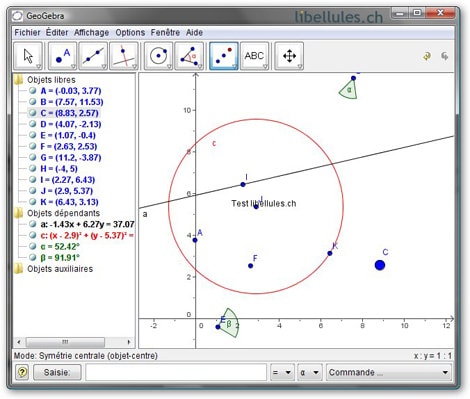Toggle visibility bullet of point D
The width and height of the screenshot is (470, 399).
32,124
